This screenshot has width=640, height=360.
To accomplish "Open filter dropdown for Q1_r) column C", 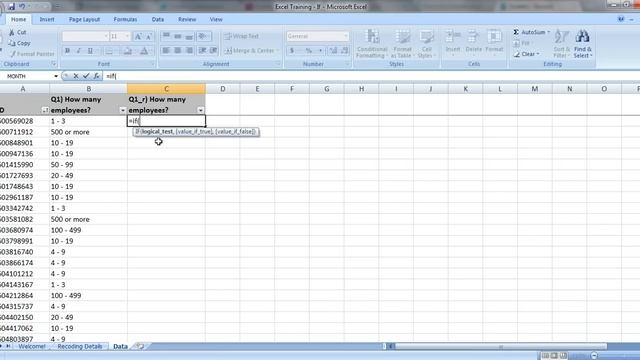I will [x=200, y=110].
